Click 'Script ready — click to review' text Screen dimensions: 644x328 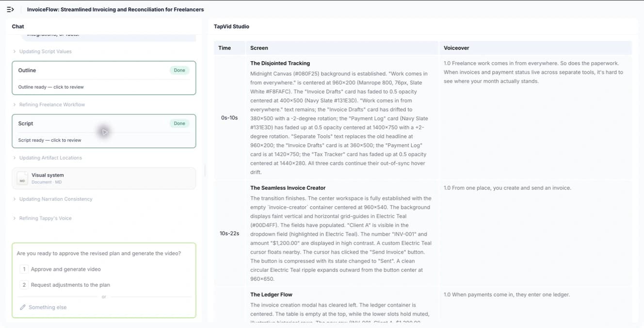(x=49, y=140)
